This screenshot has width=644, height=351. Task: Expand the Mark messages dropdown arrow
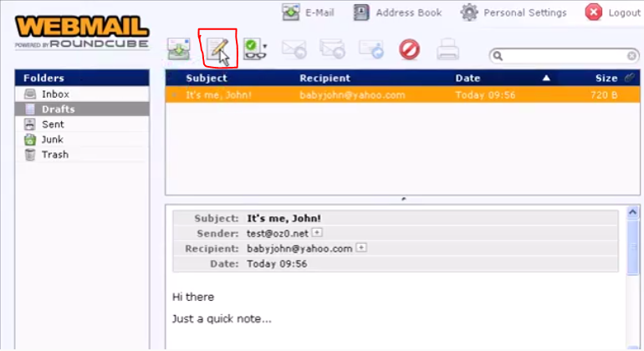coord(265,47)
